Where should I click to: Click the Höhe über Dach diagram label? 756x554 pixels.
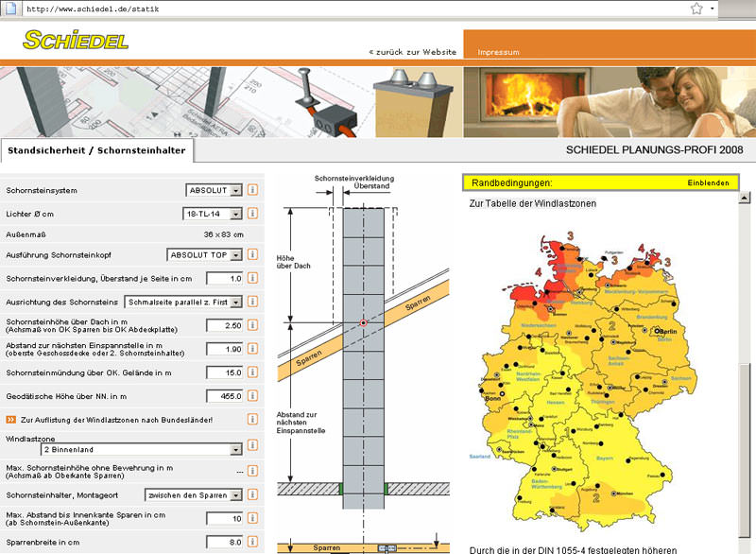[x=294, y=262]
